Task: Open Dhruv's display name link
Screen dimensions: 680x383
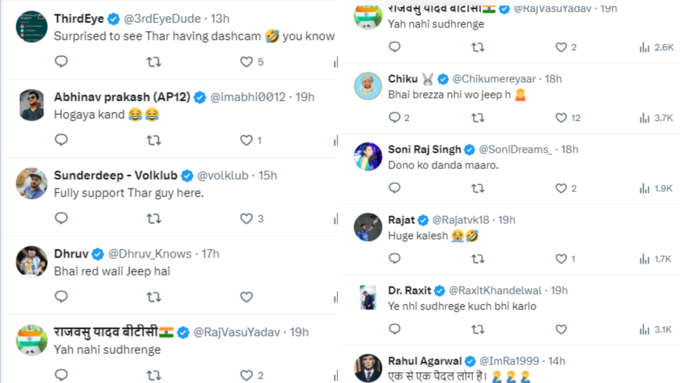Action: point(71,254)
